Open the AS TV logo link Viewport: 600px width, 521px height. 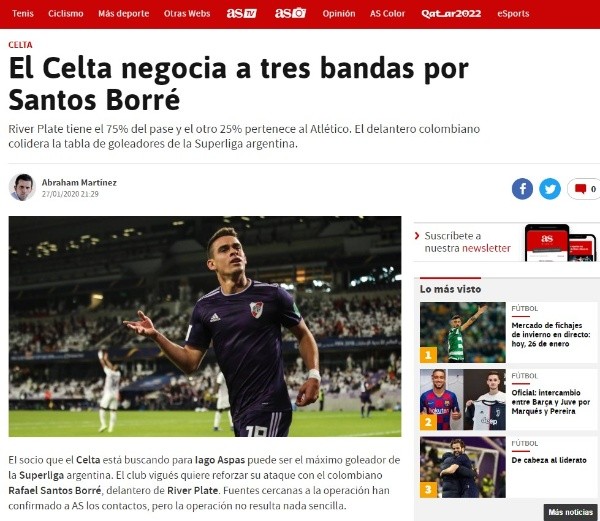pos(241,13)
